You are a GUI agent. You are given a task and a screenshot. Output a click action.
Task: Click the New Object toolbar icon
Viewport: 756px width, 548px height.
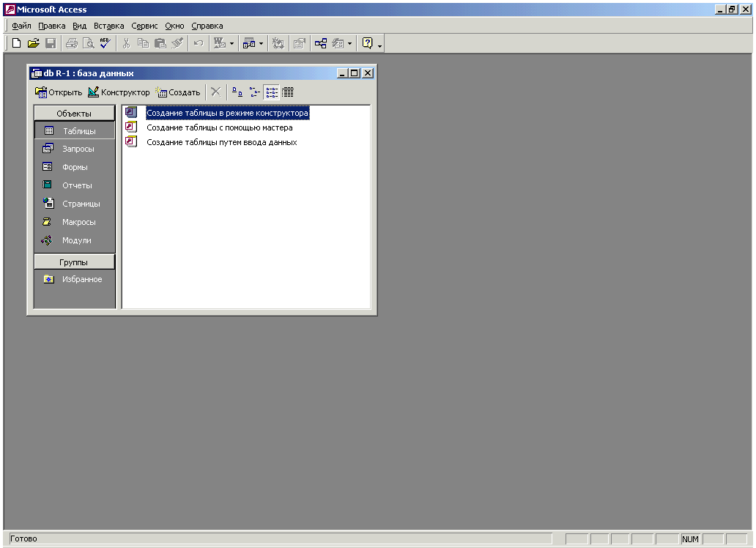(x=338, y=43)
